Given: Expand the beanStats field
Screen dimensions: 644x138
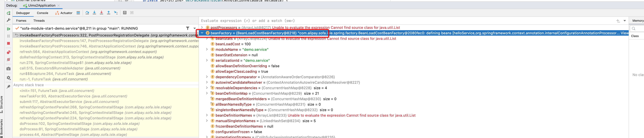Looking at the screenshot, I should point(207,38).
